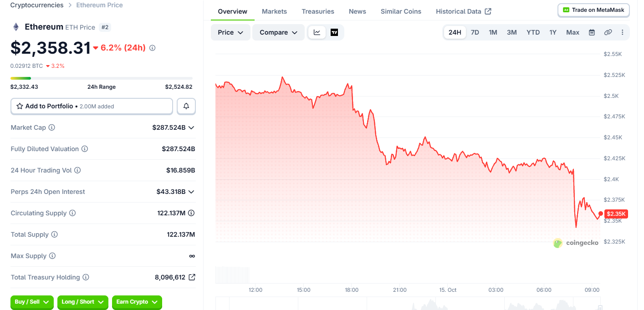644x310 pixels.
Task: Select the 3M time range
Action: [x=512, y=32]
